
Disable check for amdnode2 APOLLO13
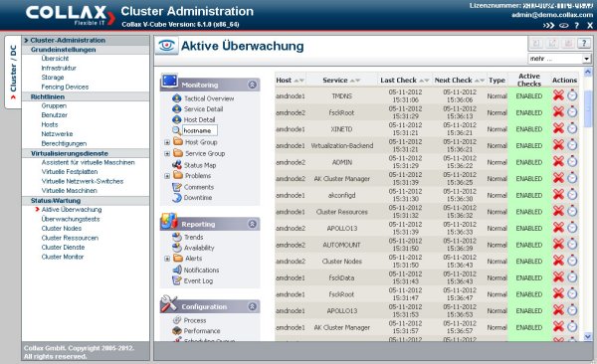pyautogui.click(x=558, y=228)
